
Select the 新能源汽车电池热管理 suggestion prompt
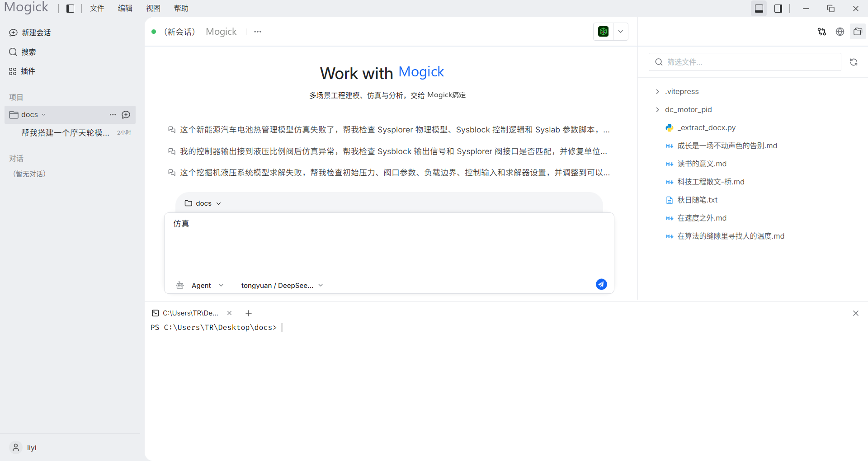coord(389,130)
